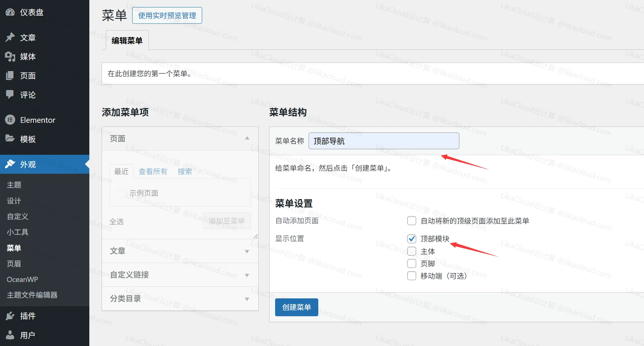Click the 创建菜单 button
The height and width of the screenshot is (346, 644).
(296, 307)
